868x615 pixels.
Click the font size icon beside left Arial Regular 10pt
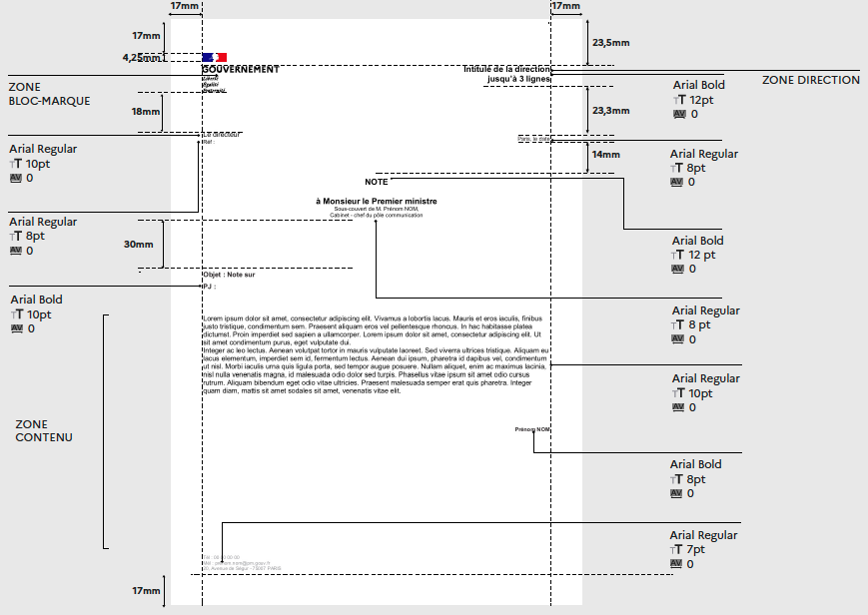16,164
